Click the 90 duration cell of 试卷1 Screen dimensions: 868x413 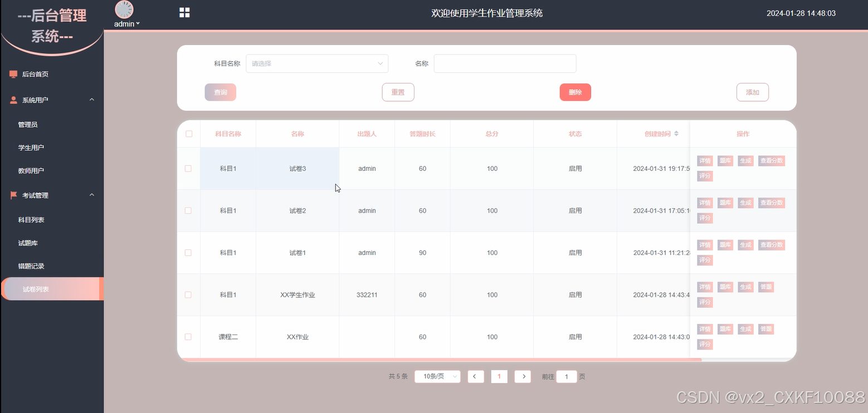pyautogui.click(x=422, y=253)
